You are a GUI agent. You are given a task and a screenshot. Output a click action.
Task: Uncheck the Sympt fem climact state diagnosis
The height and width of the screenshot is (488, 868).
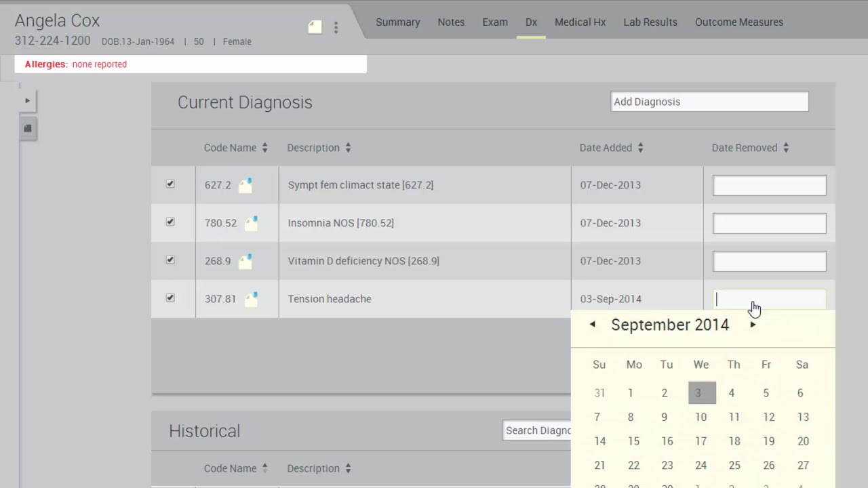click(170, 184)
